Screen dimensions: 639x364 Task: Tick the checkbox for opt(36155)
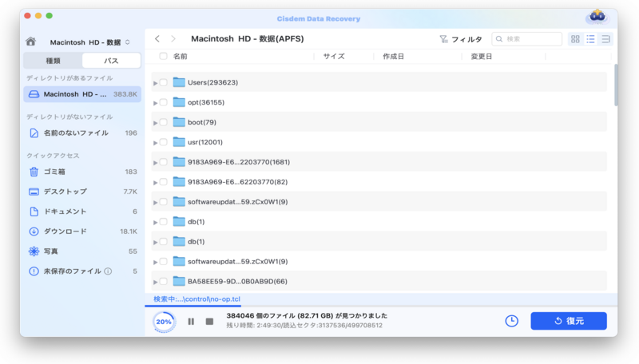click(x=164, y=102)
